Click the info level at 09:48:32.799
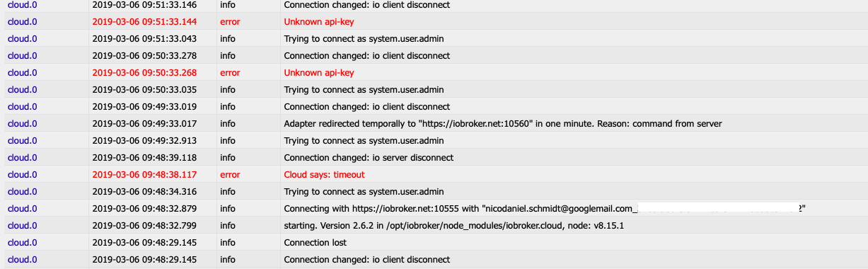 point(228,226)
